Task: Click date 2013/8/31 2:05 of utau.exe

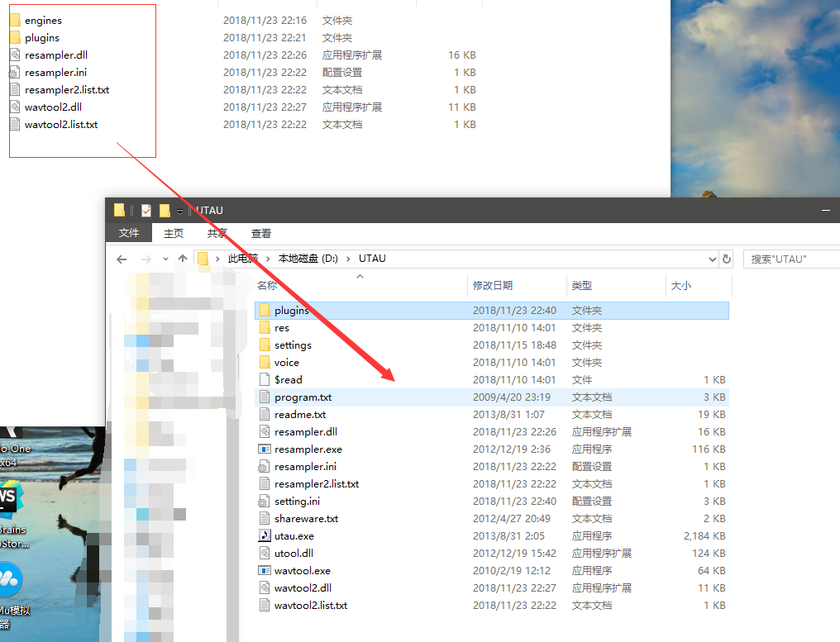Action: click(508, 536)
